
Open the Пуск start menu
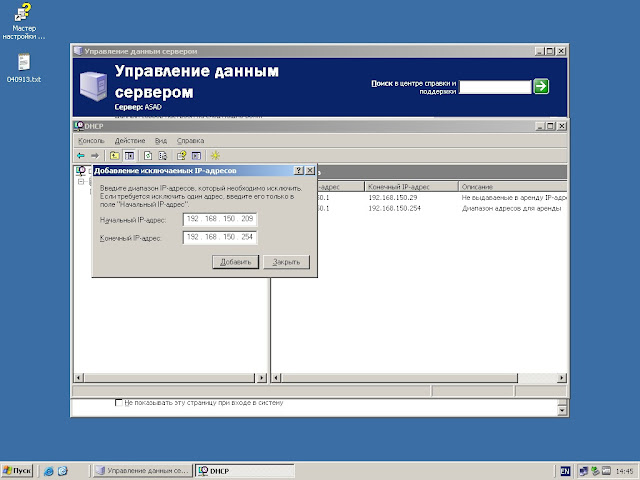17,471
